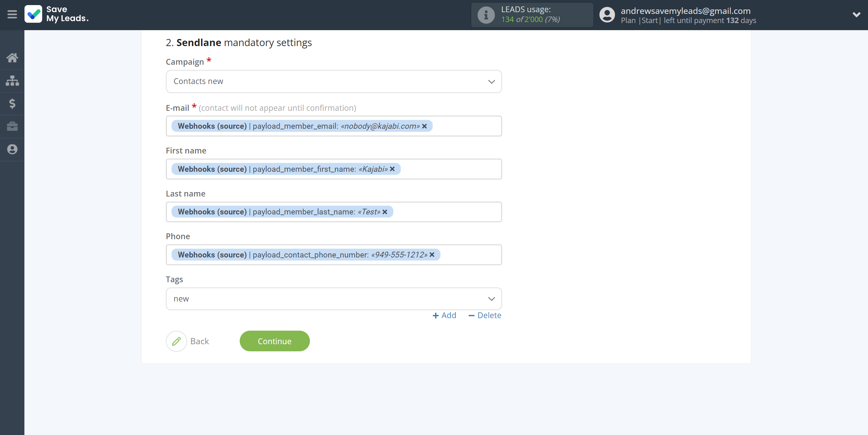Click the briefcase/tools icon in sidebar
The height and width of the screenshot is (435, 868).
(x=12, y=126)
